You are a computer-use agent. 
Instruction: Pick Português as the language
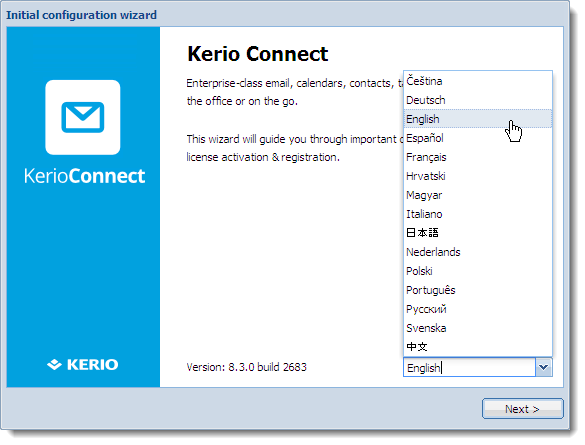click(478, 290)
